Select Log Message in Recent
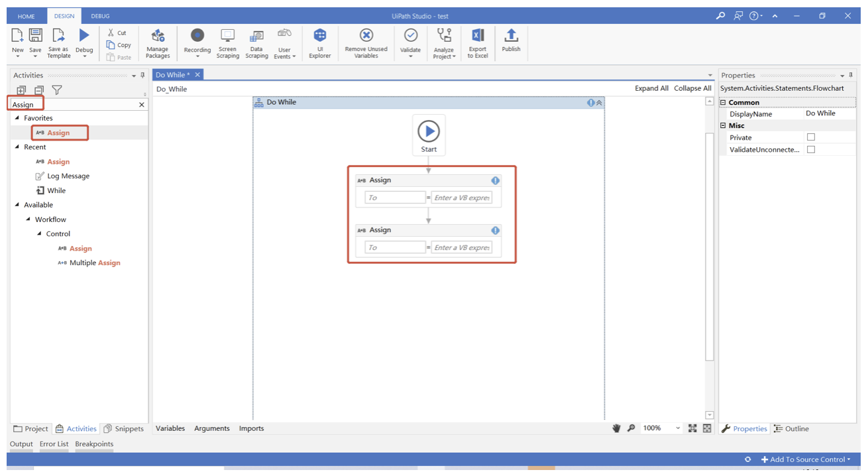 point(63,176)
